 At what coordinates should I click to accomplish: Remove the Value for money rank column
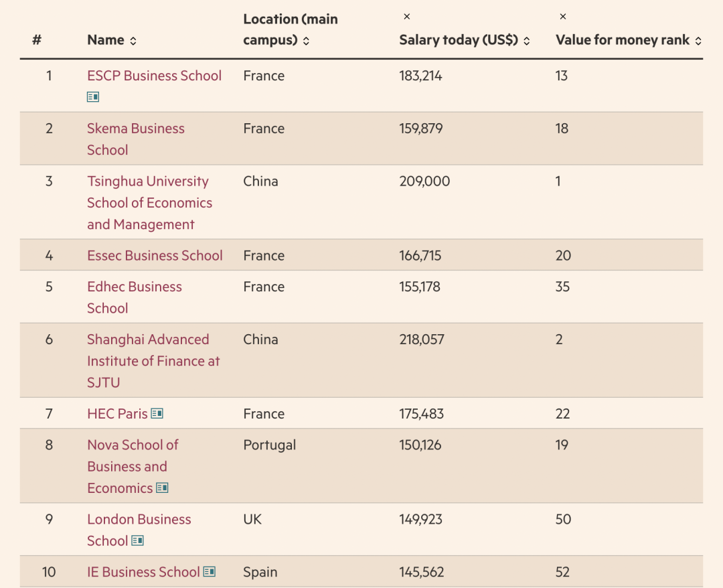pyautogui.click(x=562, y=17)
